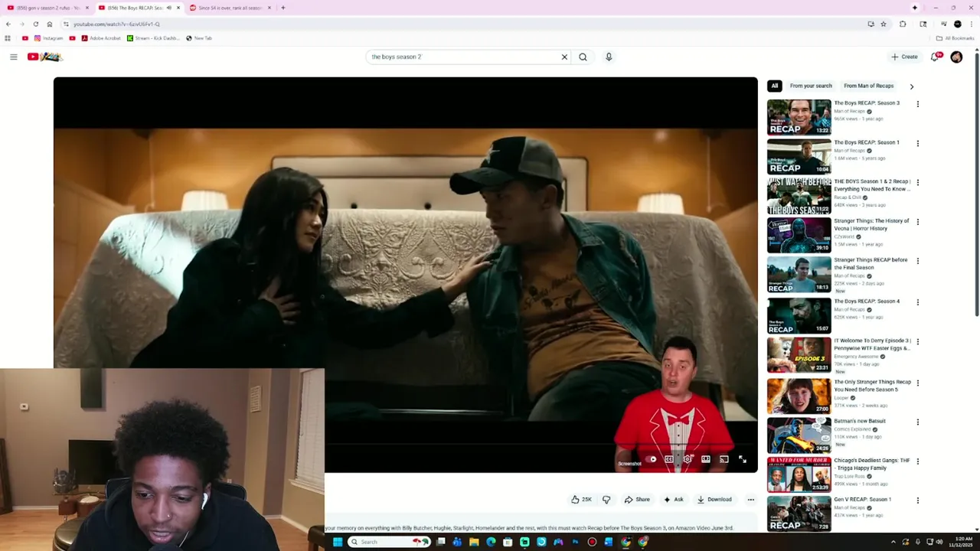Bookmark this page with the star
The height and width of the screenshot is (551, 980).
[884, 24]
